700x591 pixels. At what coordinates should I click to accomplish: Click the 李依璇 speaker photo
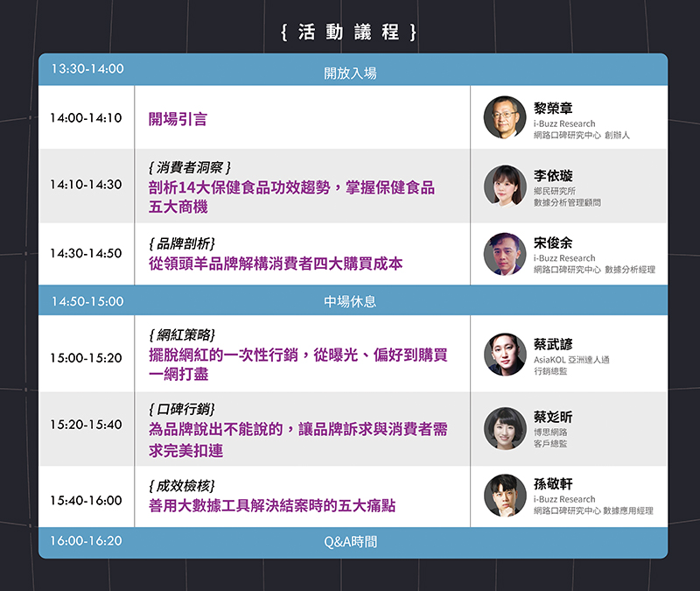point(505,185)
